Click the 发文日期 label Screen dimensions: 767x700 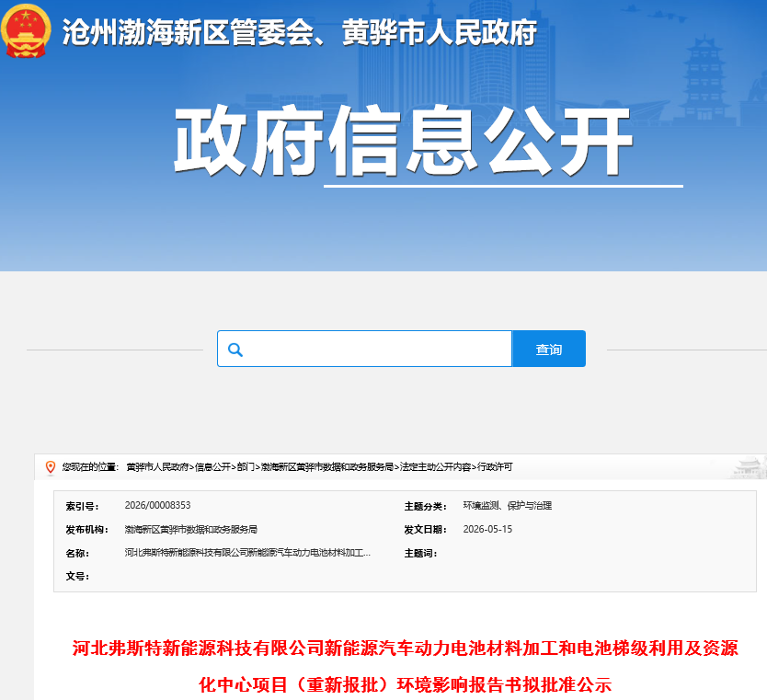pyautogui.click(x=426, y=530)
